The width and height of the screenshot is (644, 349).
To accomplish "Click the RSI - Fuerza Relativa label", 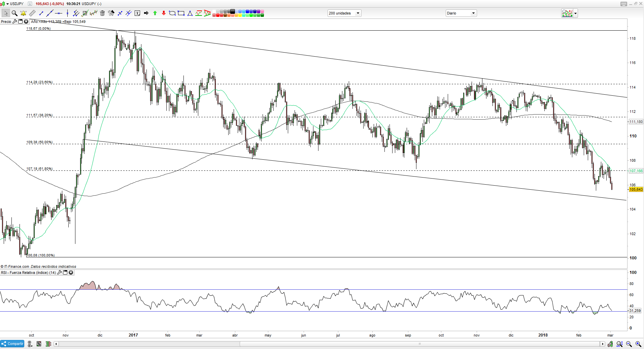I will pos(28,273).
